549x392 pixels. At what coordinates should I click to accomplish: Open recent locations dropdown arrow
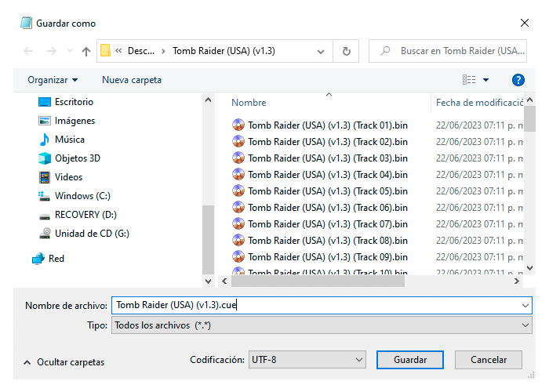[70, 51]
